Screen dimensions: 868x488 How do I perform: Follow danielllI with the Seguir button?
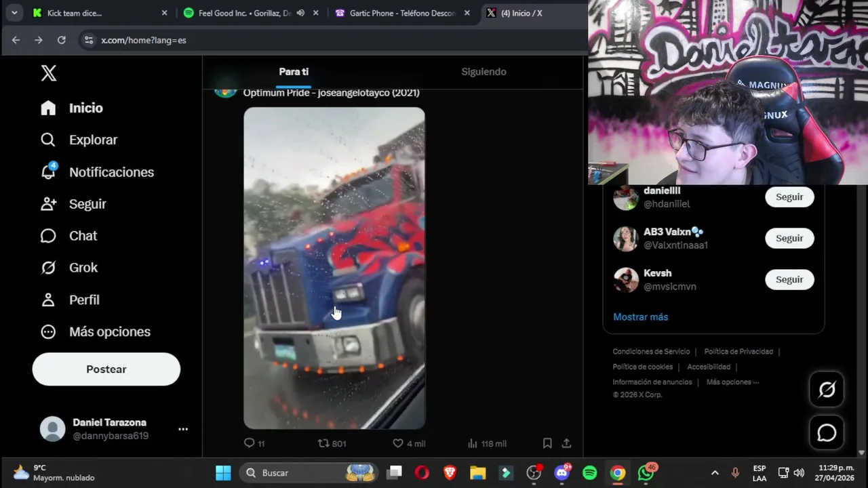coord(789,197)
